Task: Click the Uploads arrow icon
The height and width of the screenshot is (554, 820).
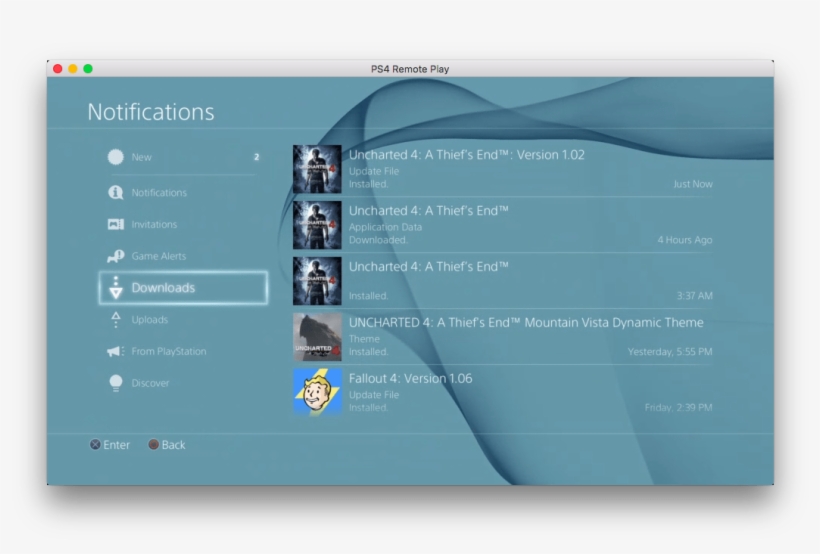Action: point(116,320)
